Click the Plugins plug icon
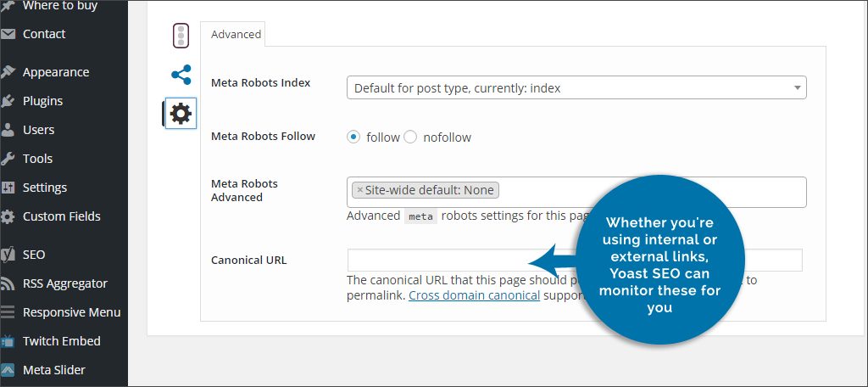The height and width of the screenshot is (387, 868). click(8, 101)
